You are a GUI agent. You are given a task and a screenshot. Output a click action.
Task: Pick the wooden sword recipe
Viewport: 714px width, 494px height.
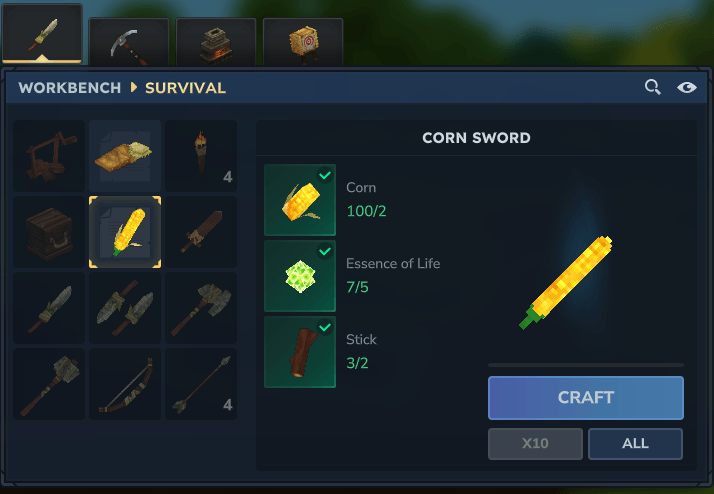201,232
